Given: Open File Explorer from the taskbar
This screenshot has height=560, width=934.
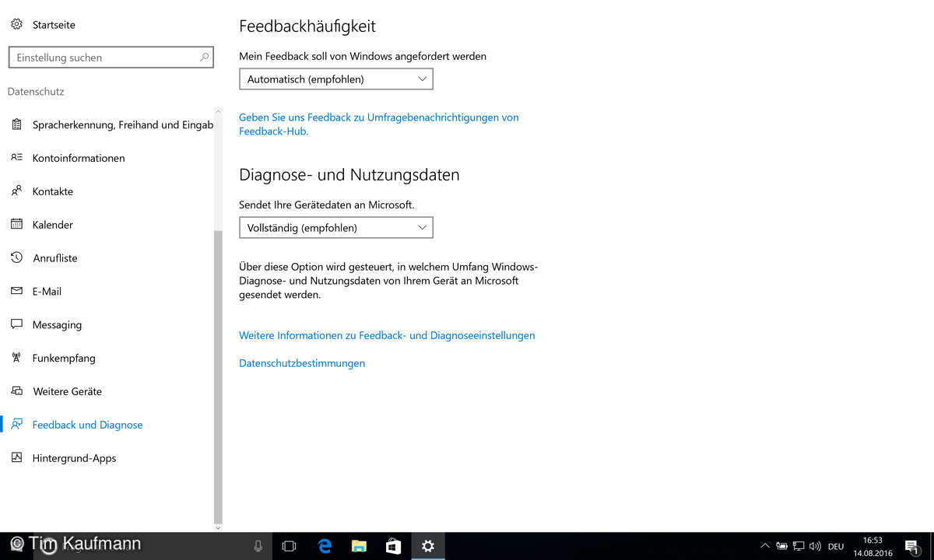Looking at the screenshot, I should pyautogui.click(x=359, y=546).
